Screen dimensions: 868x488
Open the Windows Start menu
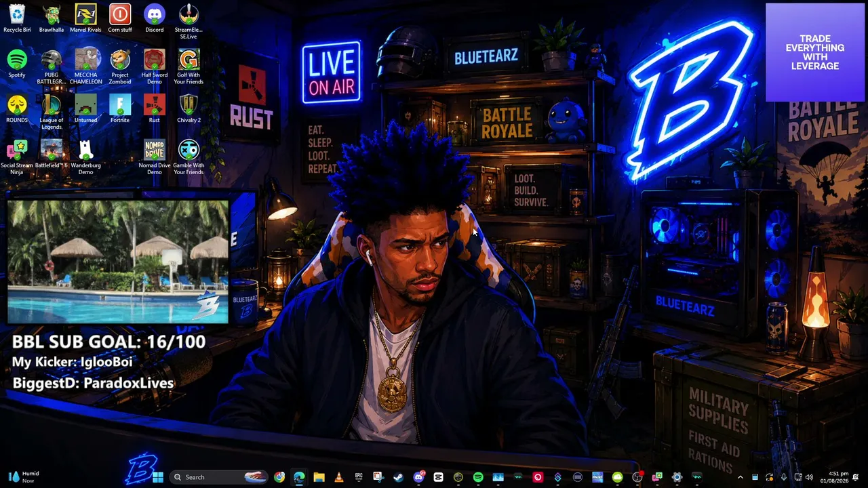pos(158,477)
